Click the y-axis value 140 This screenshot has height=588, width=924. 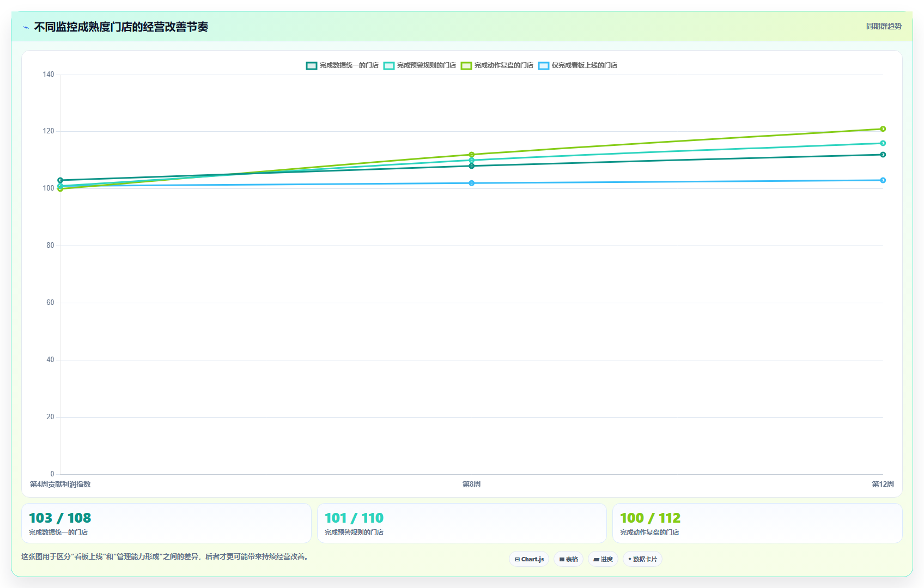click(x=48, y=75)
